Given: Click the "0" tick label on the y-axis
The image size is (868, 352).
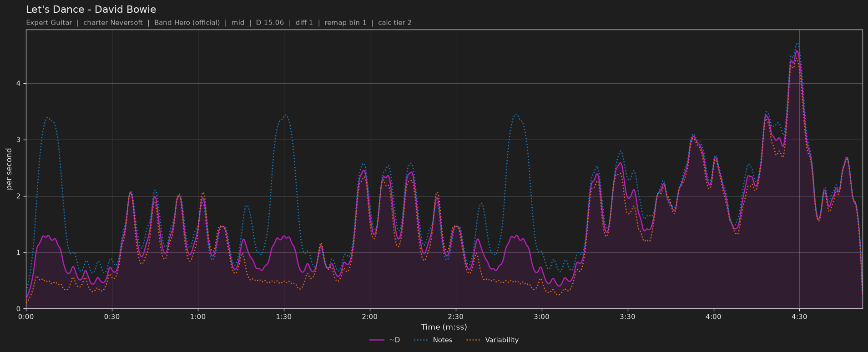Looking at the screenshot, I should [19, 309].
